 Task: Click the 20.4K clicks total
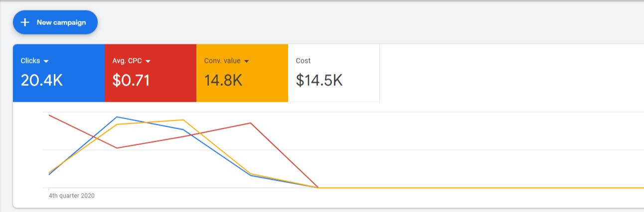pos(42,80)
